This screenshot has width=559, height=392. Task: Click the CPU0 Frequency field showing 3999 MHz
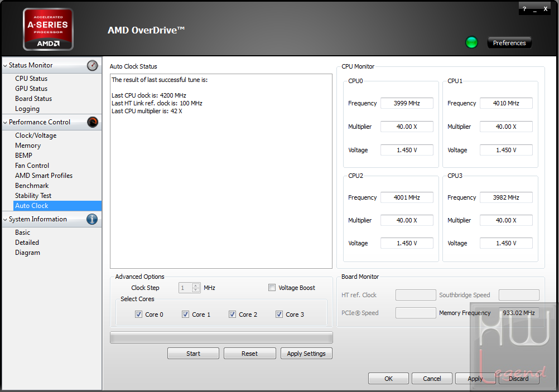point(407,103)
